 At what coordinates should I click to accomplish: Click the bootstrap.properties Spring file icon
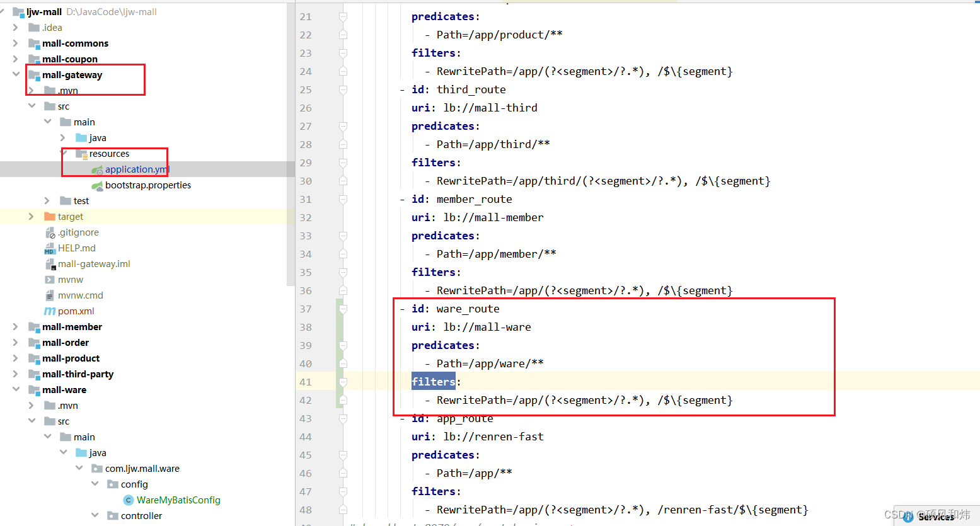[x=97, y=185]
